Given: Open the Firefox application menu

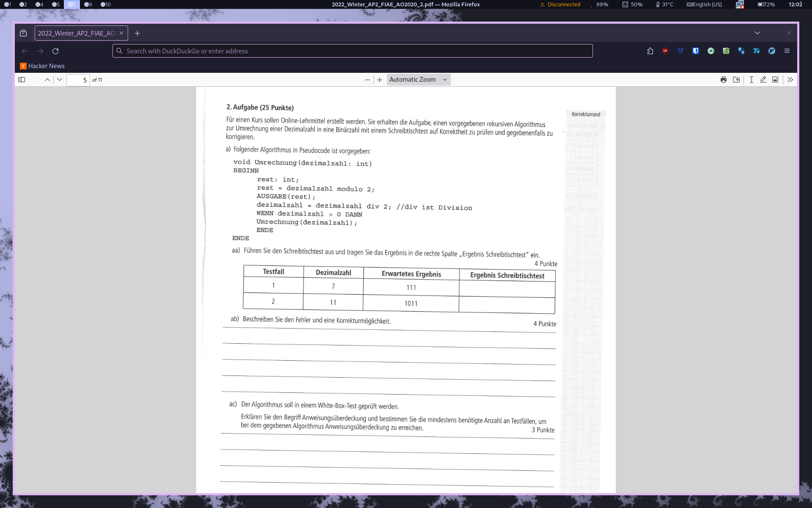Looking at the screenshot, I should click(x=787, y=51).
